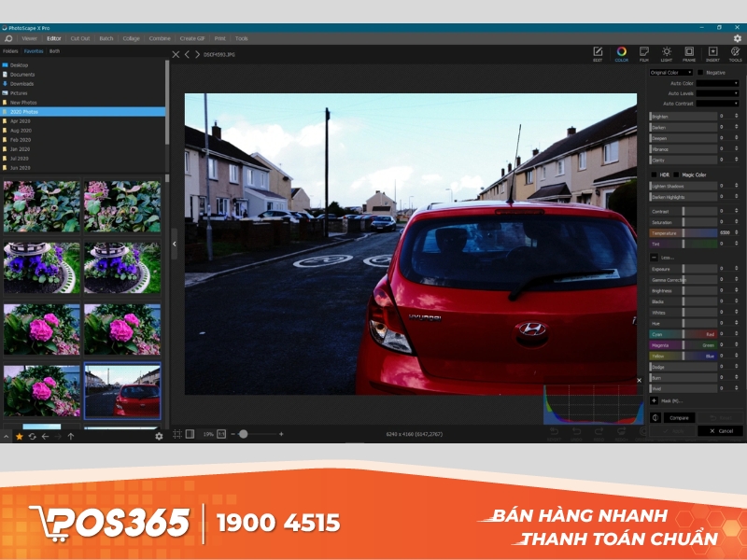The image size is (747, 560).
Task: Open thumbnail panel settings gear
Action: tap(159, 436)
